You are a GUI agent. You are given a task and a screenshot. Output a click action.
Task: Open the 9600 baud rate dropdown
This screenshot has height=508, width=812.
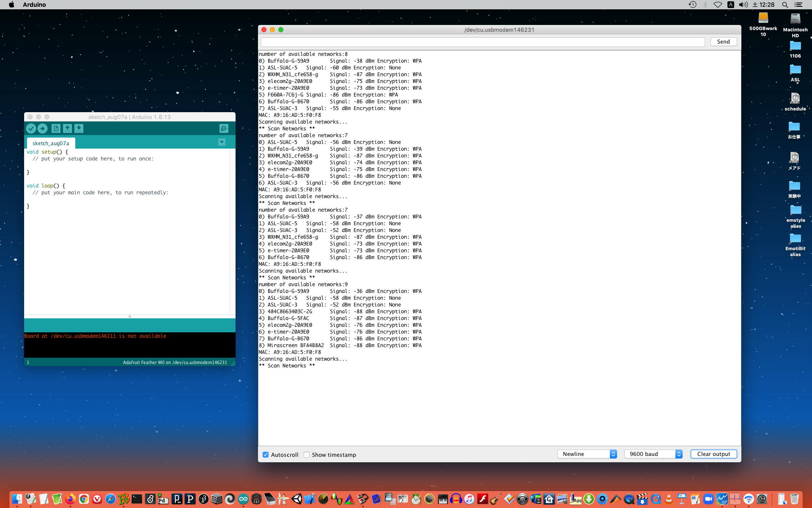tap(653, 454)
